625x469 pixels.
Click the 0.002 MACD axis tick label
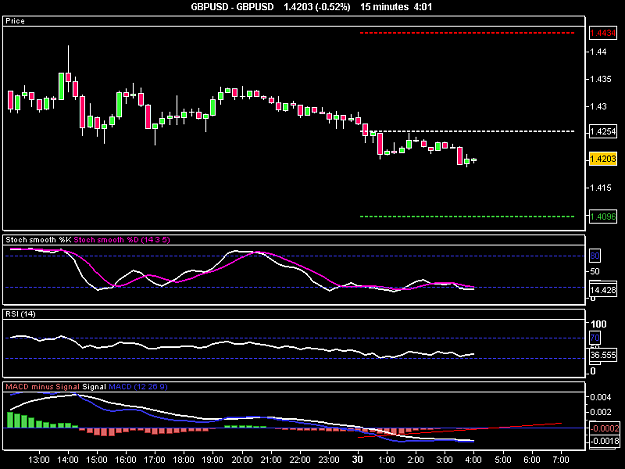click(601, 412)
